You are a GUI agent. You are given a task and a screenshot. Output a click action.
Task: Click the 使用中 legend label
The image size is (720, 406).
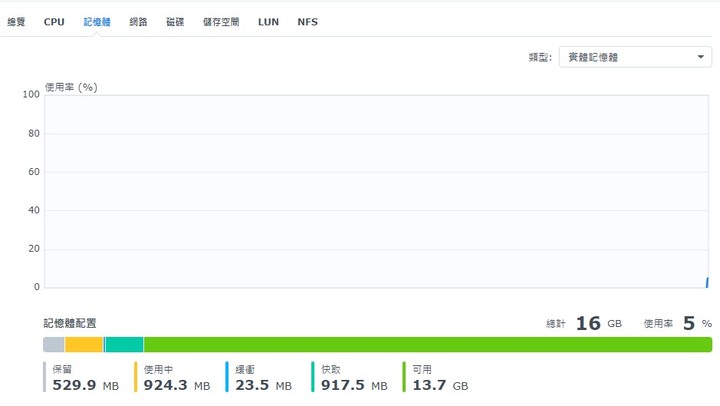(x=158, y=369)
